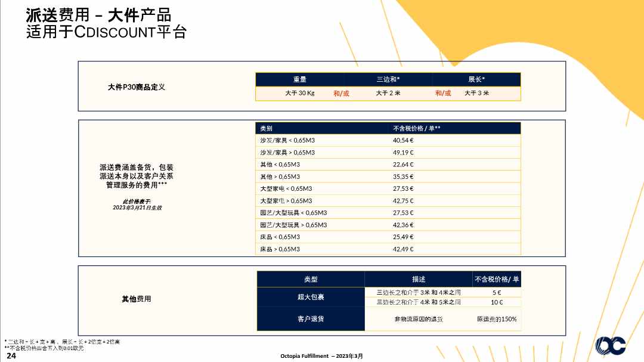Select the price 22,64 €
Image resolution: width=644 pixels, height=362 pixels.
click(403, 165)
